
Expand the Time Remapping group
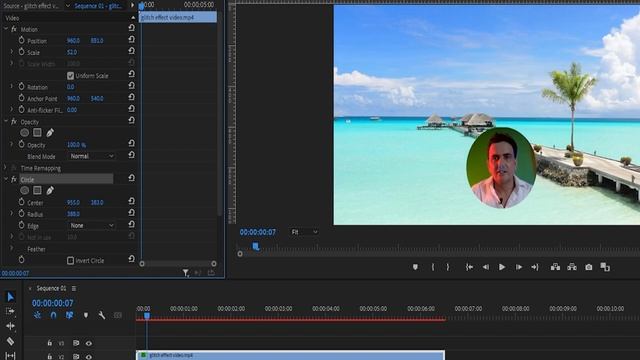pos(5,168)
